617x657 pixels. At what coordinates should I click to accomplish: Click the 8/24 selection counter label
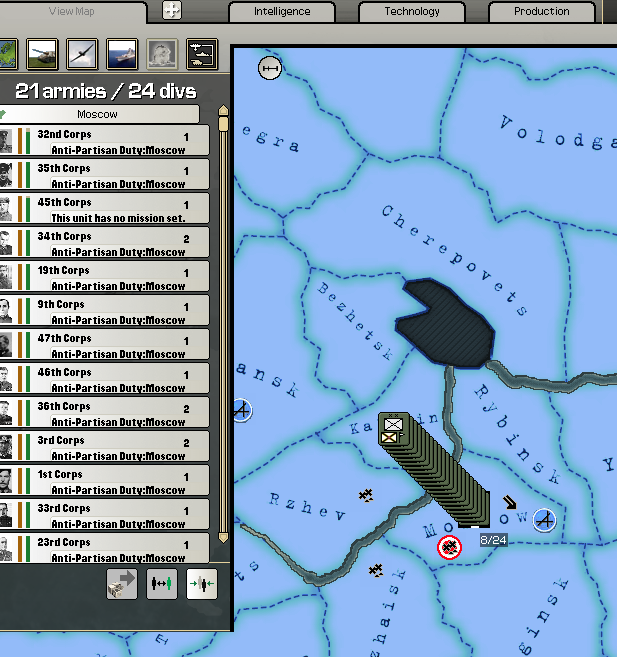pyautogui.click(x=493, y=540)
